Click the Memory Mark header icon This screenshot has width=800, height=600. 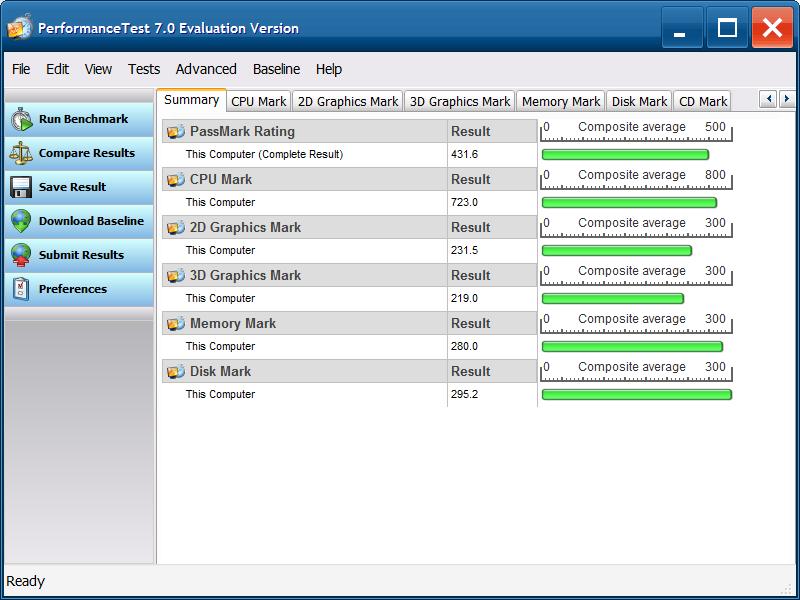point(176,323)
